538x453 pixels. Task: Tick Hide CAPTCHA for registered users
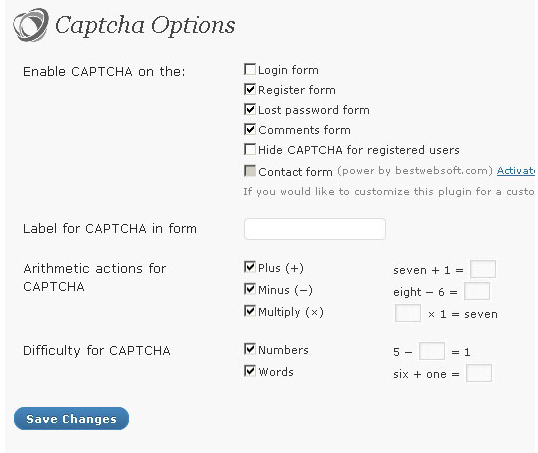click(x=250, y=149)
